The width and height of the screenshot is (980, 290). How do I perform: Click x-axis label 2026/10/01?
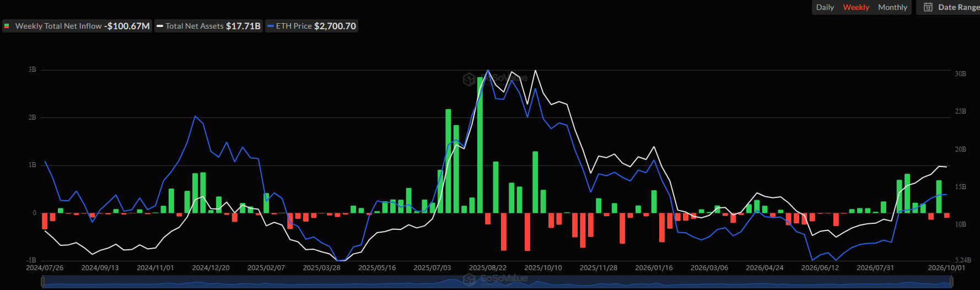click(x=946, y=267)
